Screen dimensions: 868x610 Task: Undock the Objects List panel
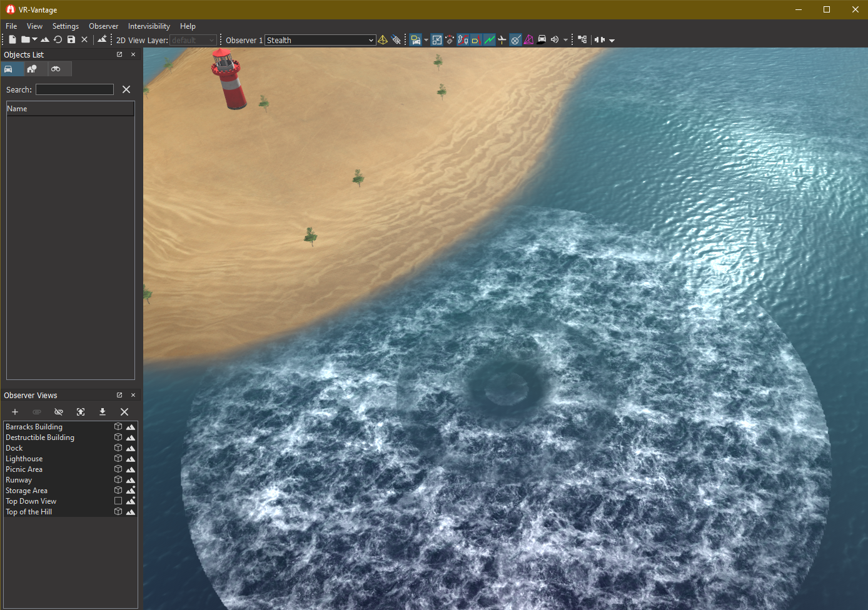[119, 54]
